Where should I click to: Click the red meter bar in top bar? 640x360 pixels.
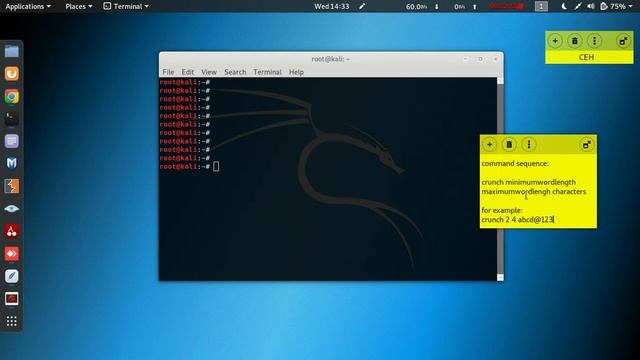click(507, 6)
